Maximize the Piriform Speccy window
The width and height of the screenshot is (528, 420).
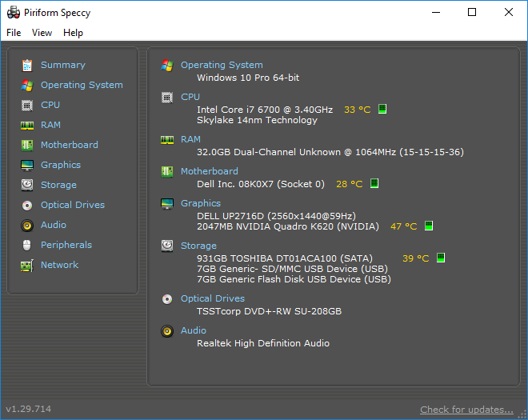472,13
